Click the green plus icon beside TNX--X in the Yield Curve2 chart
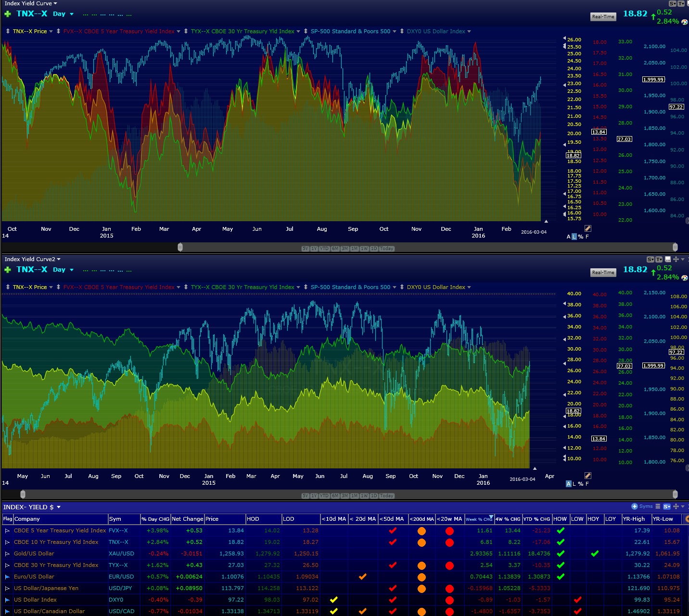This screenshot has height=616, width=689. (8, 270)
